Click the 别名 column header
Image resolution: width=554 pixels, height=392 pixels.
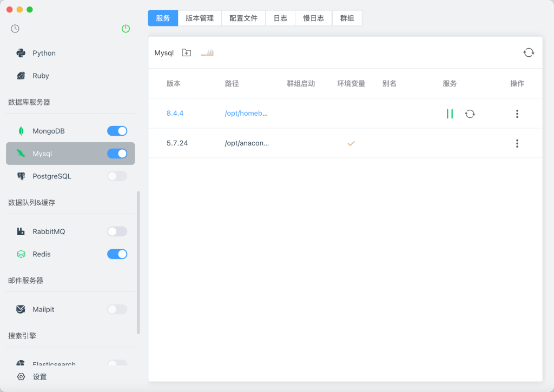(x=389, y=83)
